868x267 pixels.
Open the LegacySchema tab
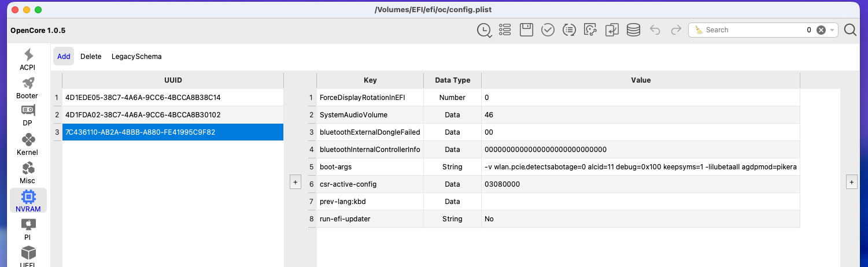136,57
